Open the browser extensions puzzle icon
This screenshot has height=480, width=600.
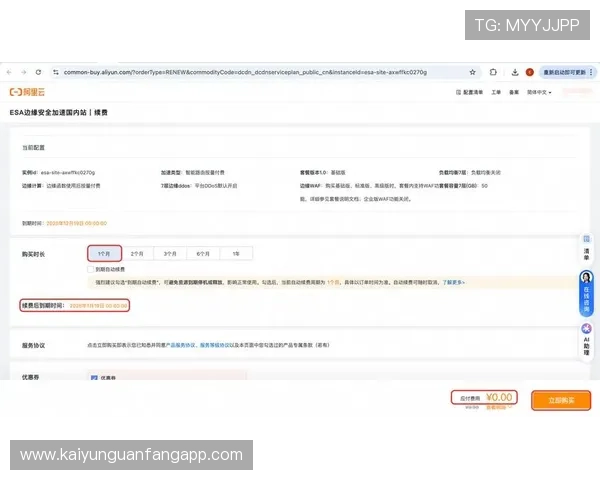(x=493, y=72)
